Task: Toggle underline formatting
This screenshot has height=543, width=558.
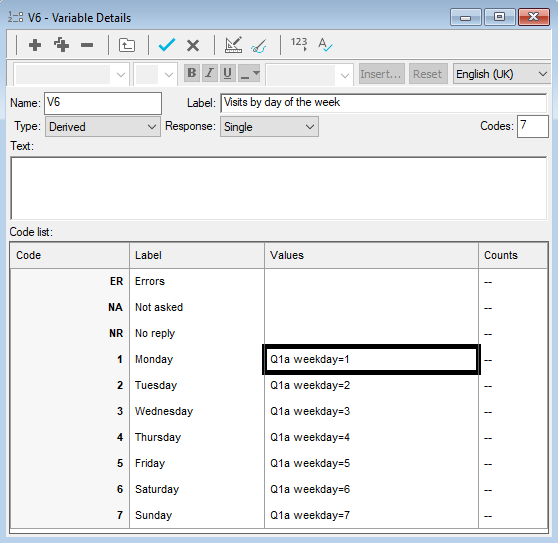Action: [x=228, y=73]
